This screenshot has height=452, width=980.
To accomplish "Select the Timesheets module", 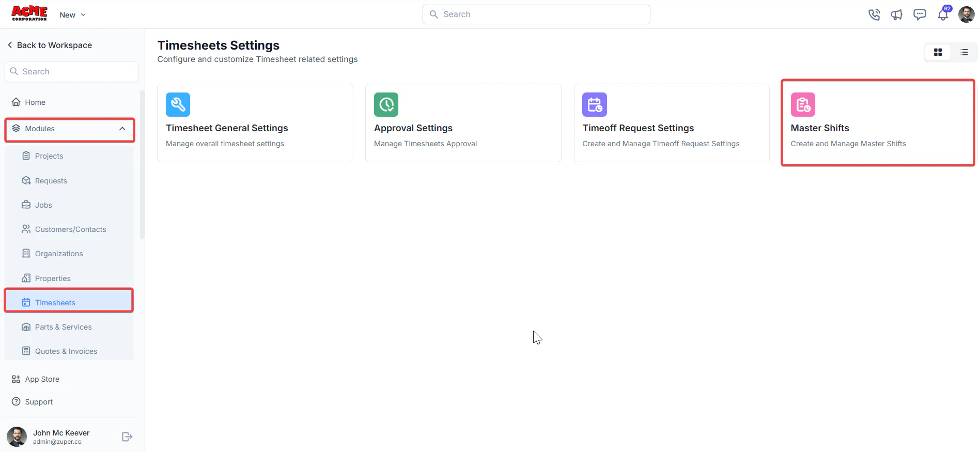I will [x=69, y=303].
